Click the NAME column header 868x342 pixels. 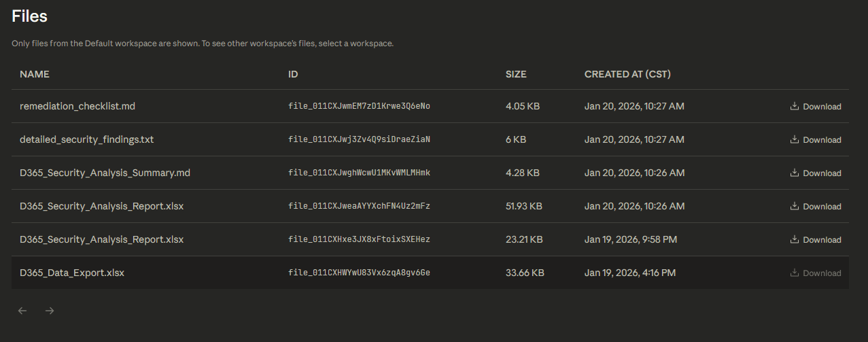[x=35, y=74]
